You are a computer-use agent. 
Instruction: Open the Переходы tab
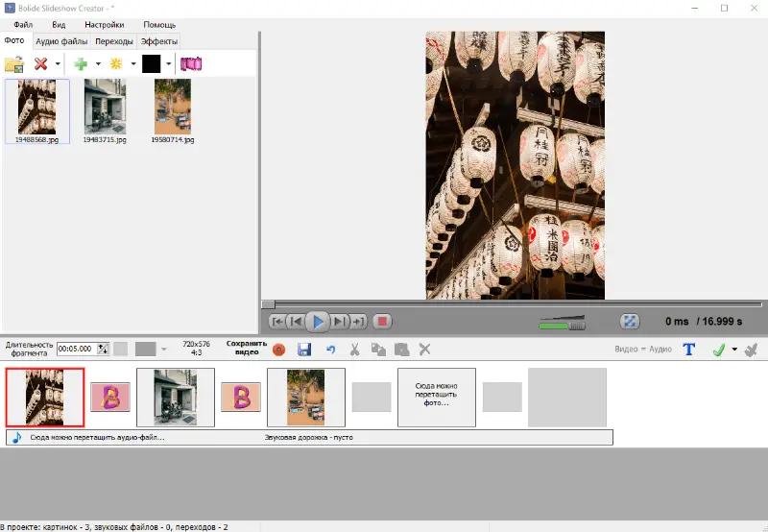[114, 41]
